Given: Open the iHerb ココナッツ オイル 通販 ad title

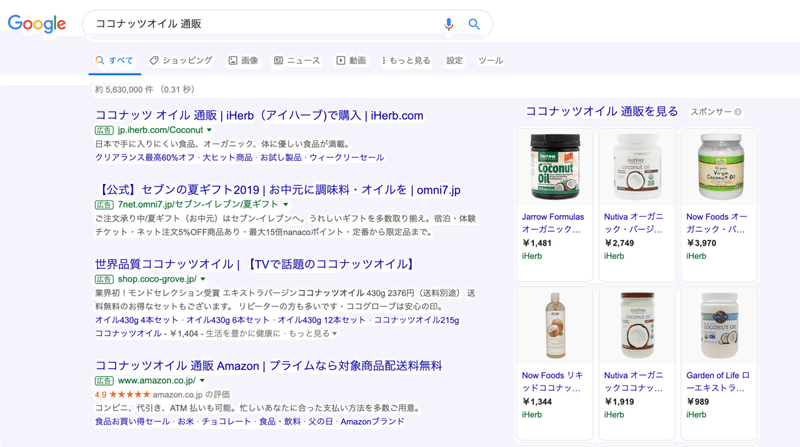Looking at the screenshot, I should click(259, 115).
